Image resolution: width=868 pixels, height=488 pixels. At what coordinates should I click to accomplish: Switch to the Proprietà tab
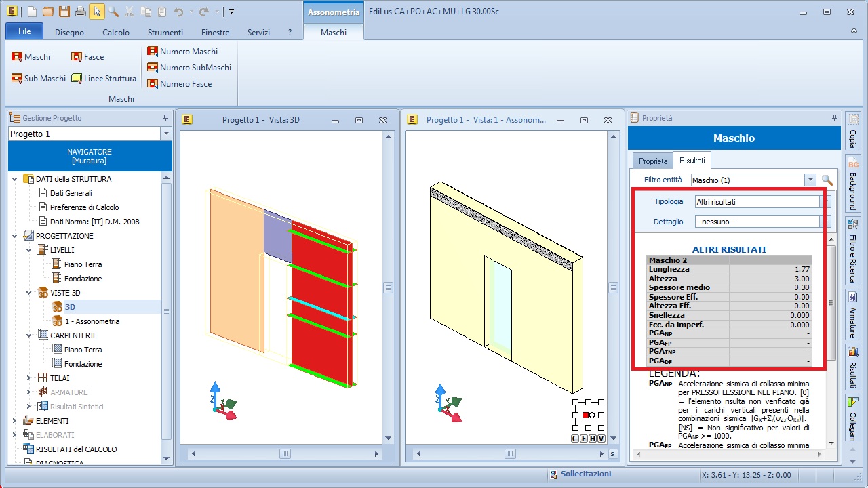click(x=653, y=161)
